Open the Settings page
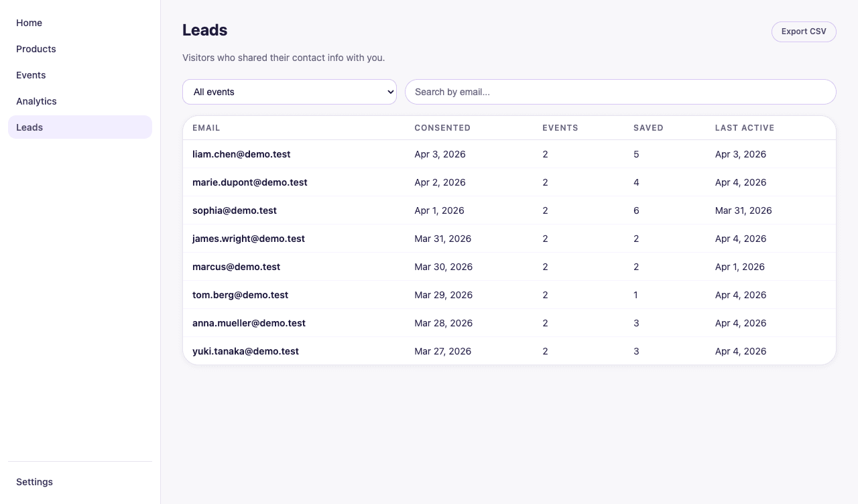Viewport: 858px width, 504px height. click(34, 482)
